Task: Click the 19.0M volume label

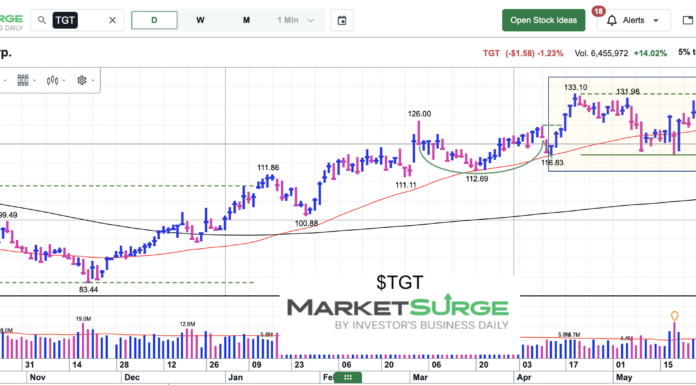Action: [83, 319]
